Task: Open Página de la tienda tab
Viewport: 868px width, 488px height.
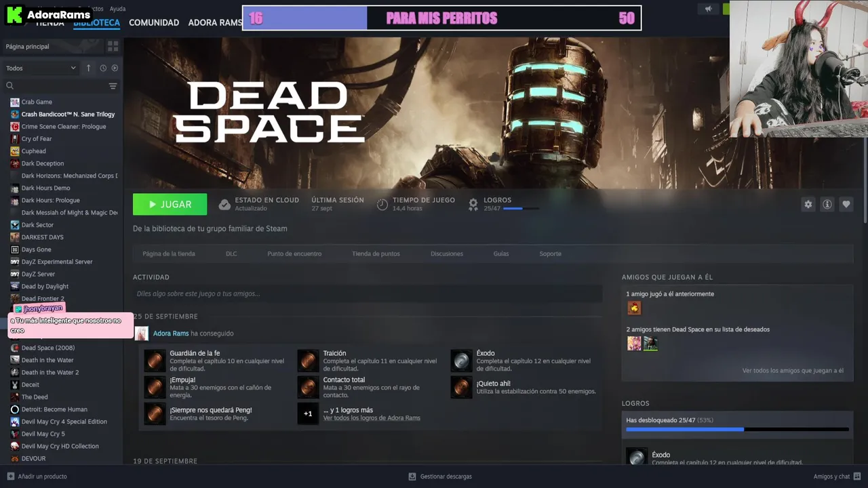Action: pos(169,253)
